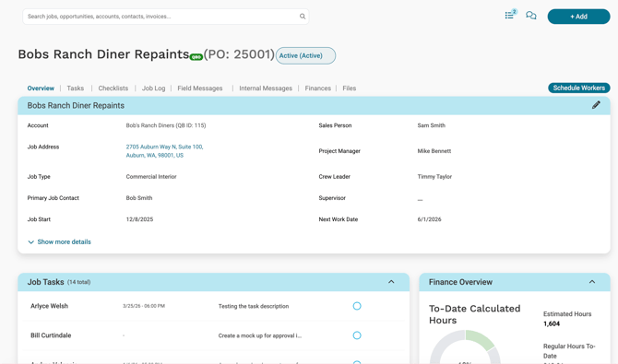Screen dimensions: 618x364
Task: Click Crew Leader value Timmy Taylor
Action: [x=434, y=177]
